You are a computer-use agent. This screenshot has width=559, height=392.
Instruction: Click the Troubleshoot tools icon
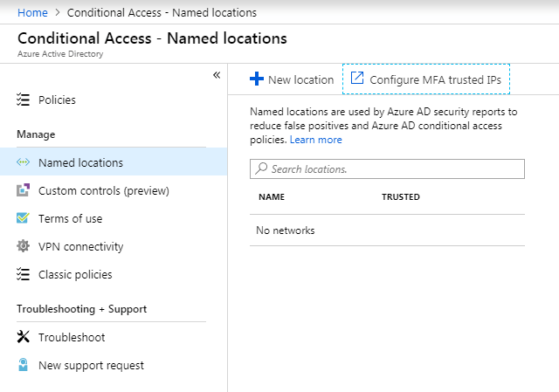pyautogui.click(x=24, y=337)
